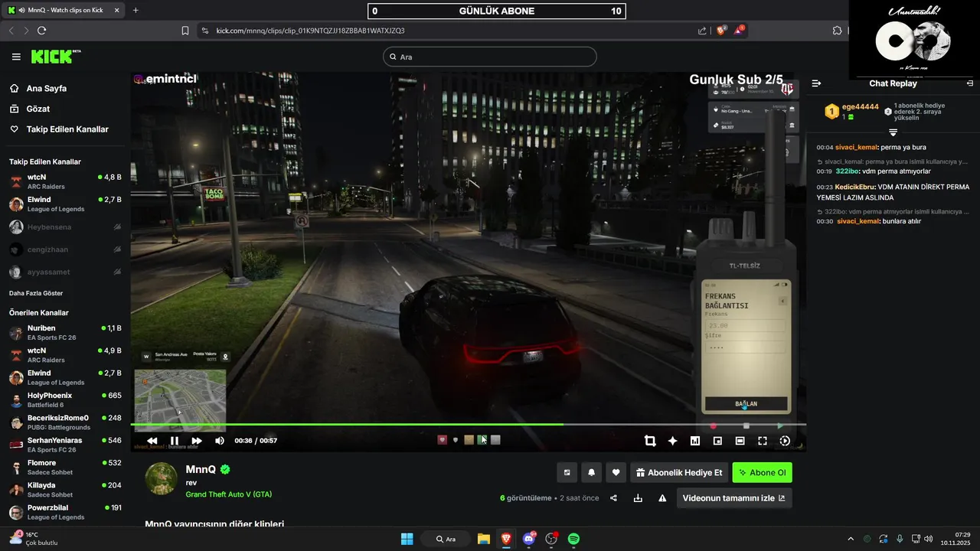980x551 pixels.
Task: Click the Brave Shields lion icon
Action: pos(720,31)
